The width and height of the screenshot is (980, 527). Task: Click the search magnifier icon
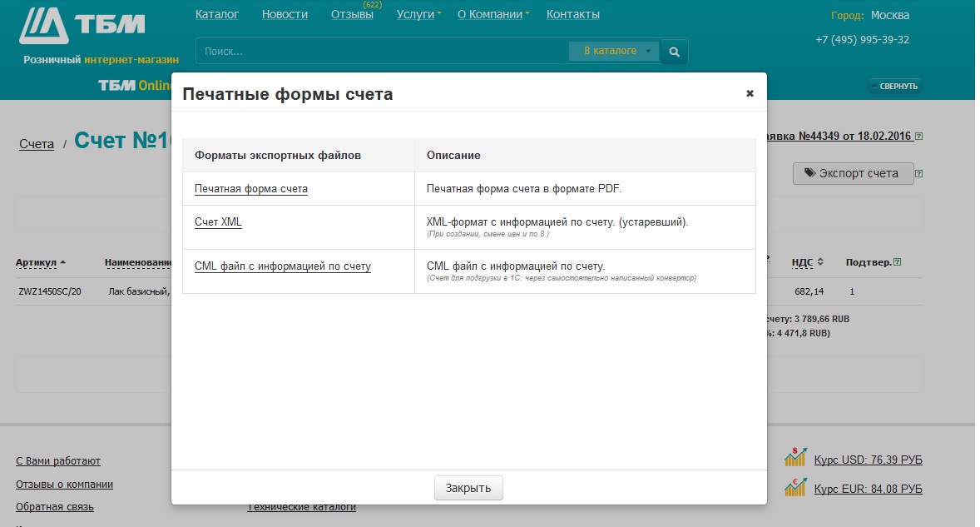(x=674, y=52)
